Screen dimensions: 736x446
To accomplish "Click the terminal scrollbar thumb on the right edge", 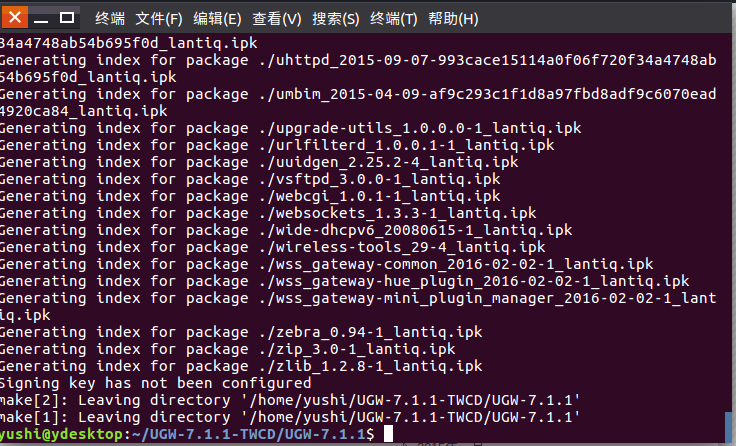I will click(728, 427).
